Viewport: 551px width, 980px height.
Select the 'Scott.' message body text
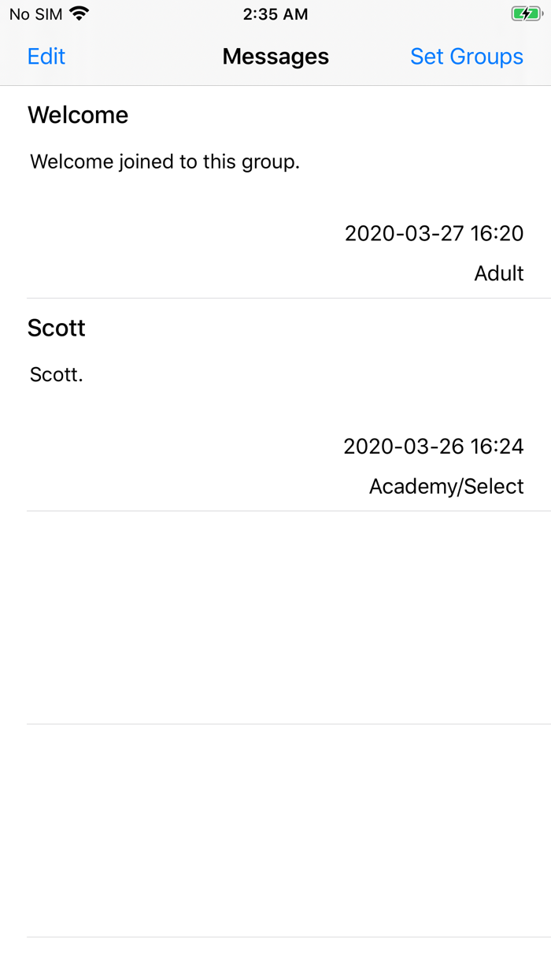(x=57, y=375)
